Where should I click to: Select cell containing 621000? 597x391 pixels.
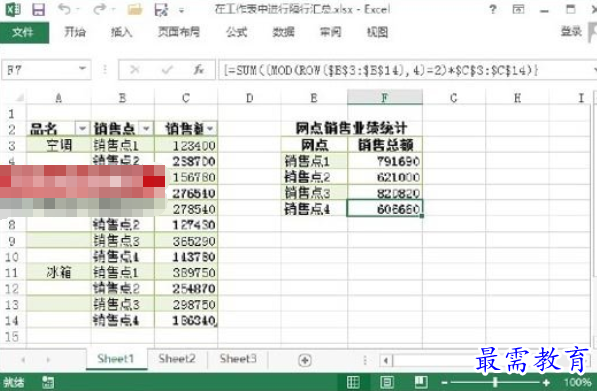click(385, 177)
